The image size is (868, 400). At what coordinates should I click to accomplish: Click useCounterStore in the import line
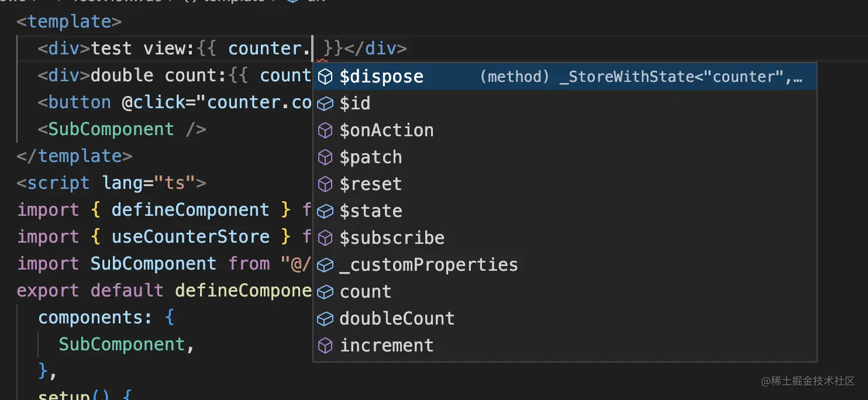[191, 237]
